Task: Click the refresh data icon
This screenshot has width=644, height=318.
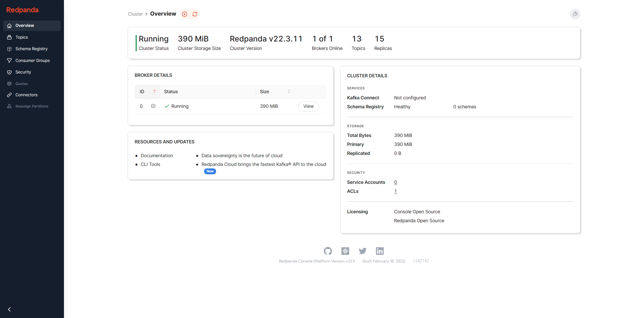Action: [x=195, y=14]
